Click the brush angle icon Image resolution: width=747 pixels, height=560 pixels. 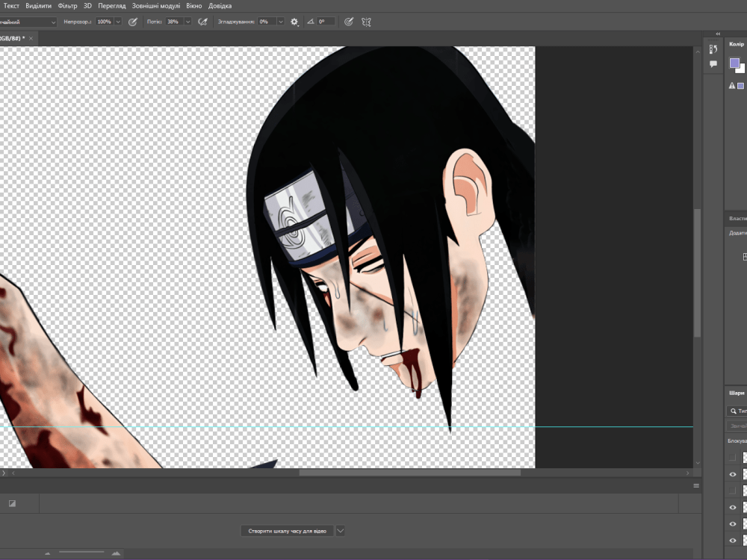pos(311,22)
